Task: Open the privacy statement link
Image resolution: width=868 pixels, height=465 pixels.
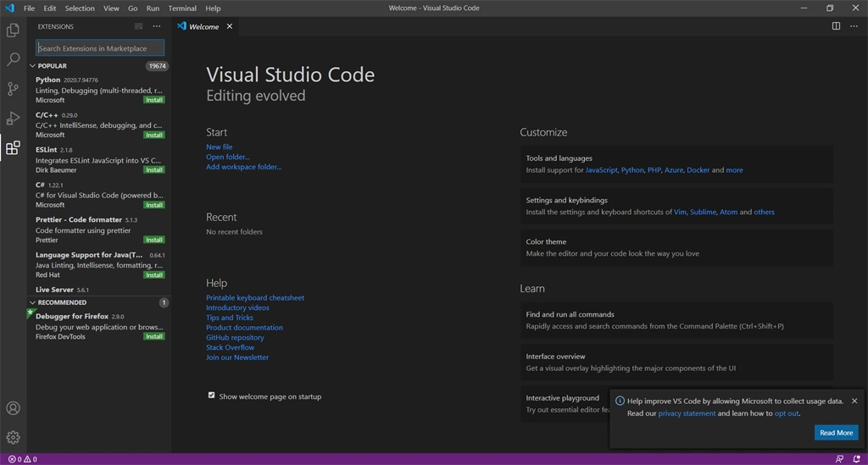Action: pos(687,413)
